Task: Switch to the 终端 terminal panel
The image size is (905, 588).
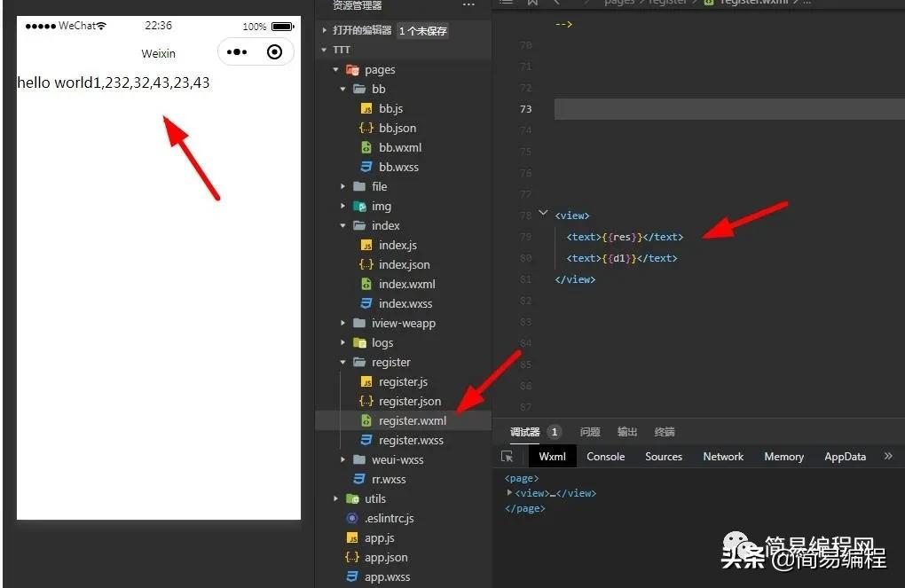Action: tap(664, 432)
